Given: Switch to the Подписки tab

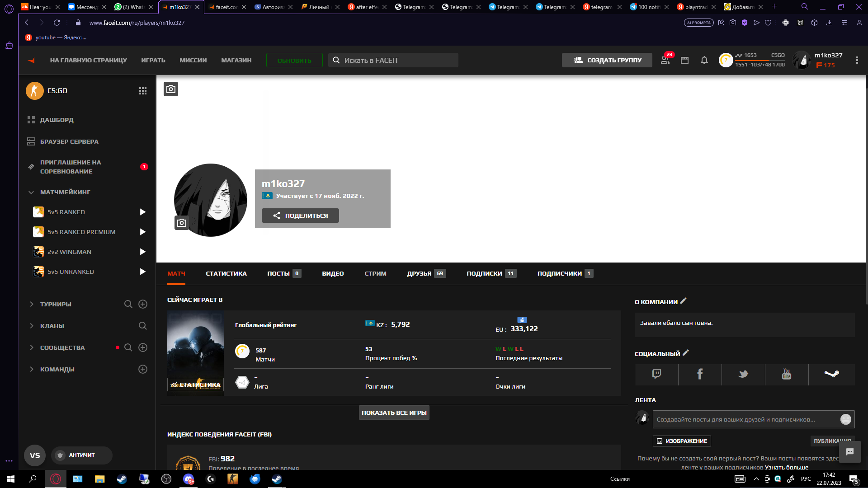Looking at the screenshot, I should pyautogui.click(x=491, y=273).
